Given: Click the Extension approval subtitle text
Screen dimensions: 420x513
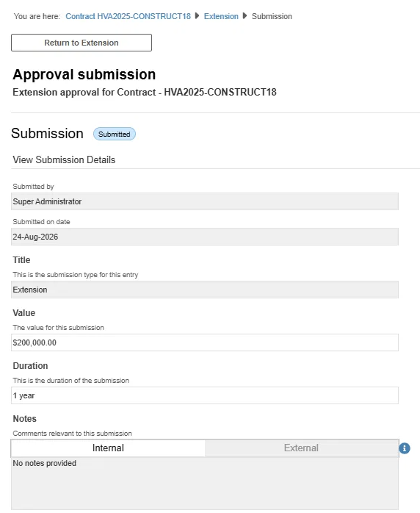Looking at the screenshot, I should (145, 93).
